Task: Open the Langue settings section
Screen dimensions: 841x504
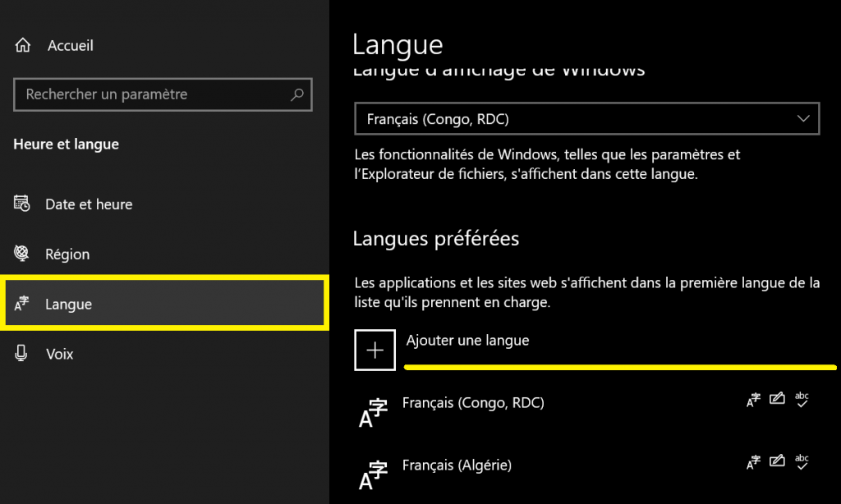Action: 164,303
